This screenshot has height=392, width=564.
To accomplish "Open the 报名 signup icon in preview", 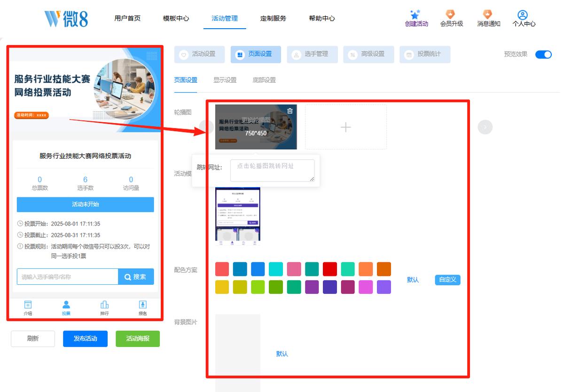I will (x=143, y=305).
